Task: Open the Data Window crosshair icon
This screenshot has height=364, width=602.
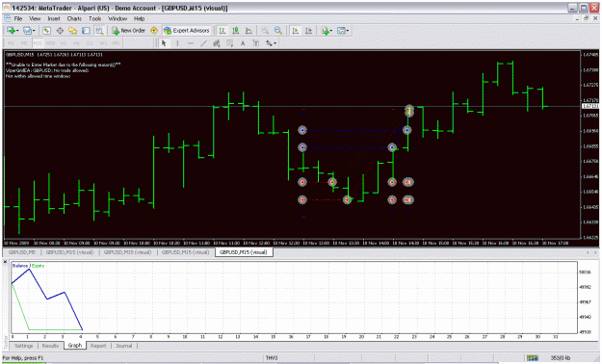Action: [x=60, y=31]
